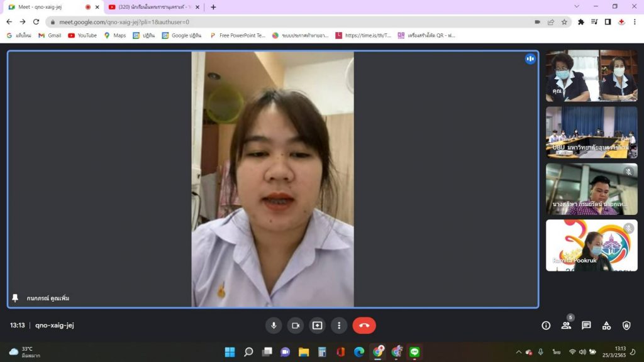Bookmark this page with the star icon
The height and width of the screenshot is (362, 644).
click(564, 21)
